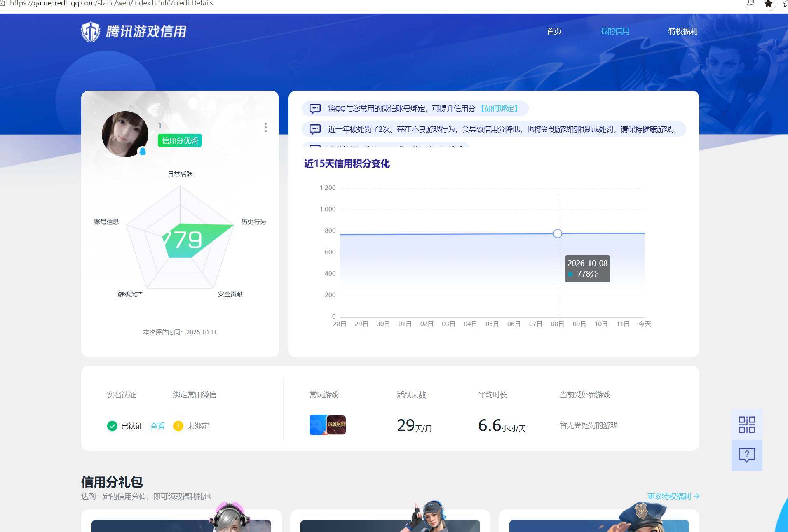Screen dimensions: 788x532
Task: Click the 本次评估时间 2026.10.11 text
Action: 180,332
